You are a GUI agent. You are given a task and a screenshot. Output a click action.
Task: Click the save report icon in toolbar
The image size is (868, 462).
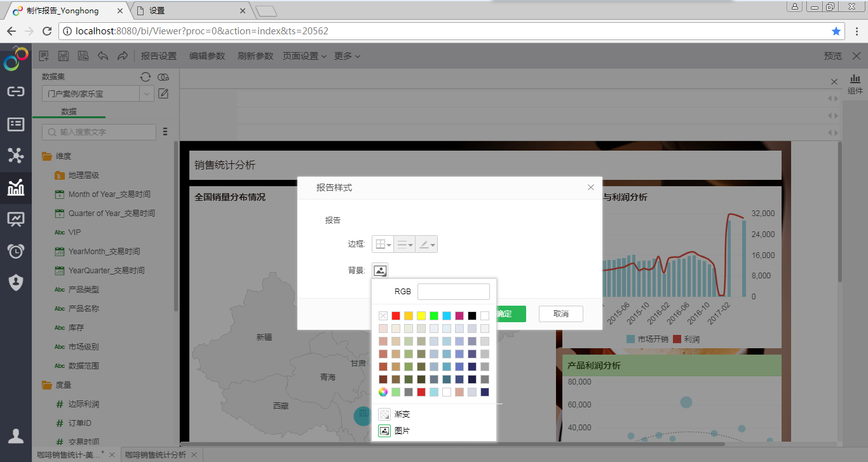click(64, 56)
